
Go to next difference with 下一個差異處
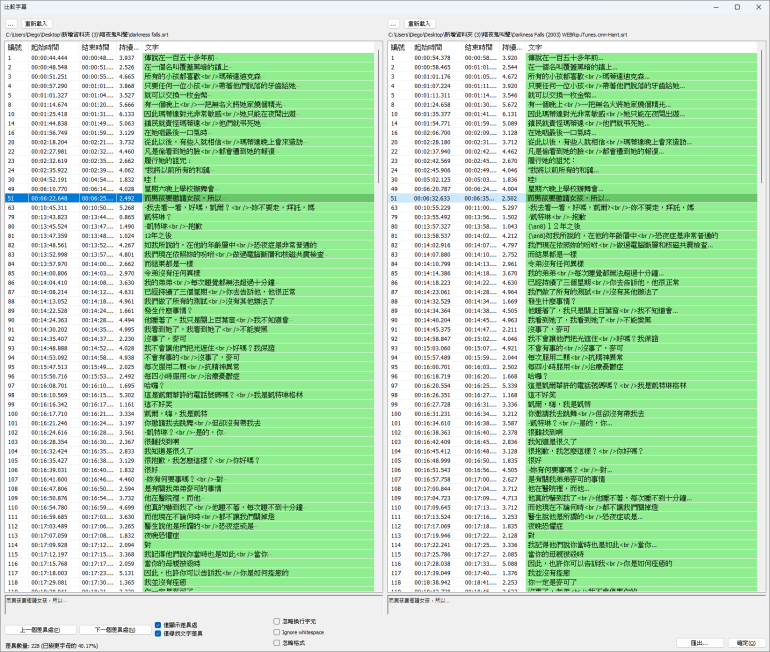pos(115,629)
